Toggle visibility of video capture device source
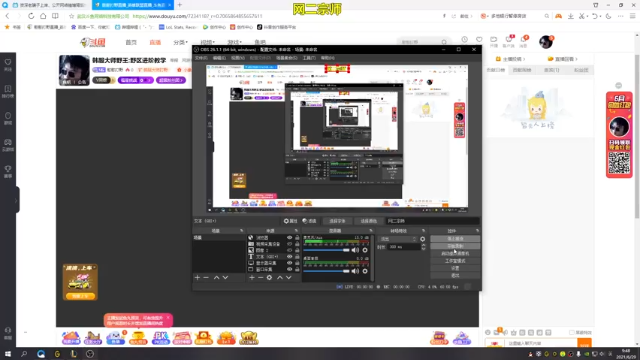 pos(289,244)
